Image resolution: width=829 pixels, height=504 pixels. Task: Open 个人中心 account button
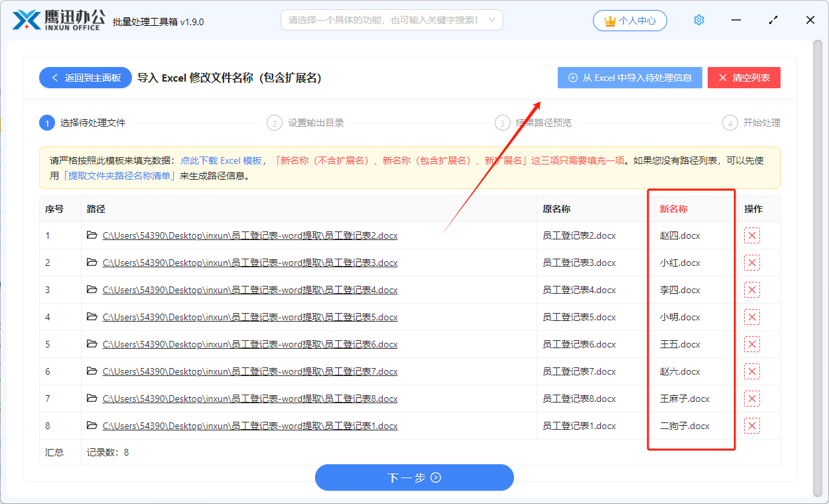tap(630, 21)
